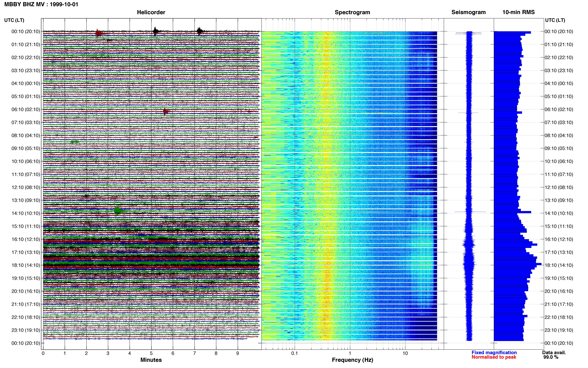Image resolution: width=588 pixels, height=368 pixels.
Task: Select the 'Helicorder' panel heading
Action: click(151, 12)
